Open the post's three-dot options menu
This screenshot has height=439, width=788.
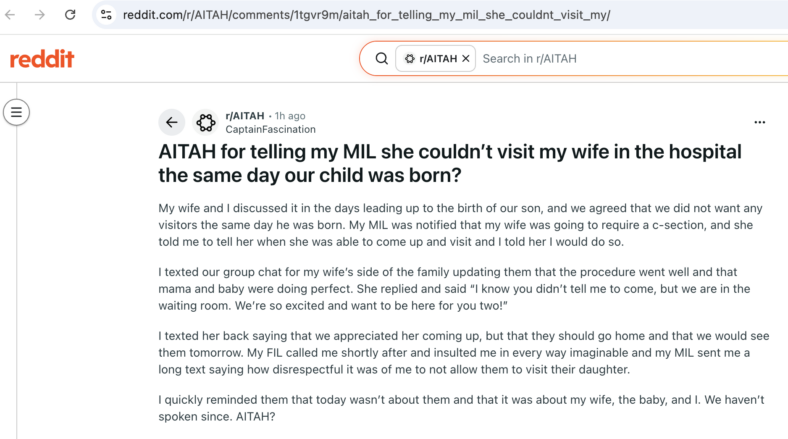point(759,122)
